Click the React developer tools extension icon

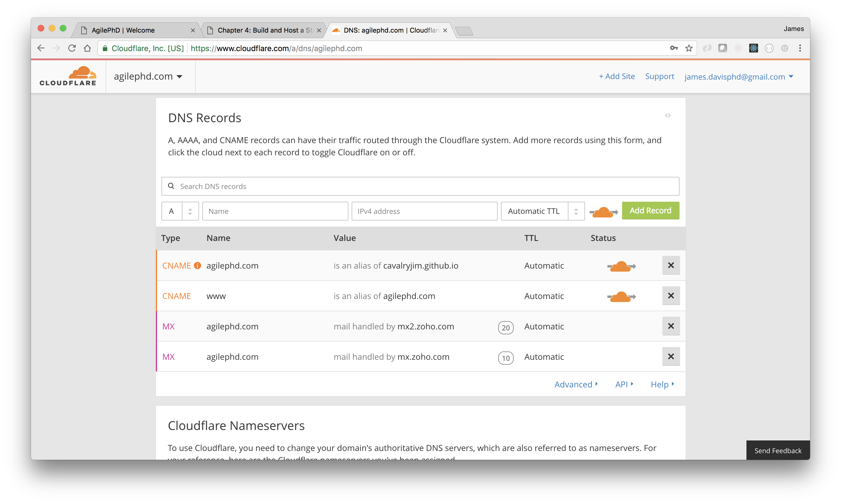tap(753, 48)
